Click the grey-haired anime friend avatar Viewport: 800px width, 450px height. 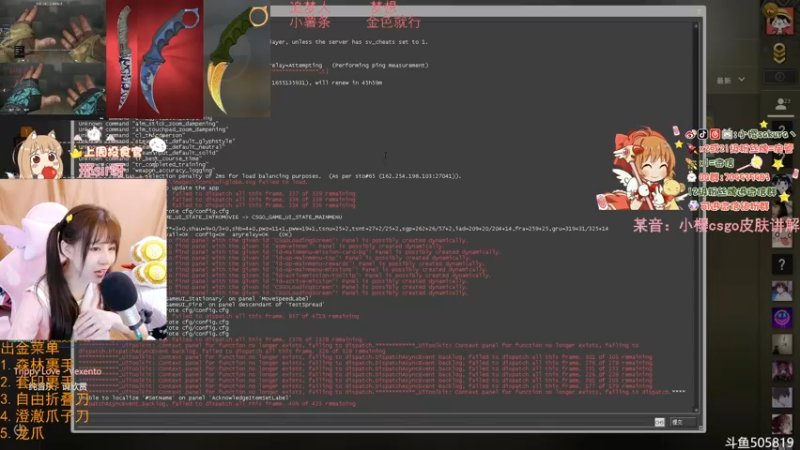pyautogui.click(x=782, y=397)
